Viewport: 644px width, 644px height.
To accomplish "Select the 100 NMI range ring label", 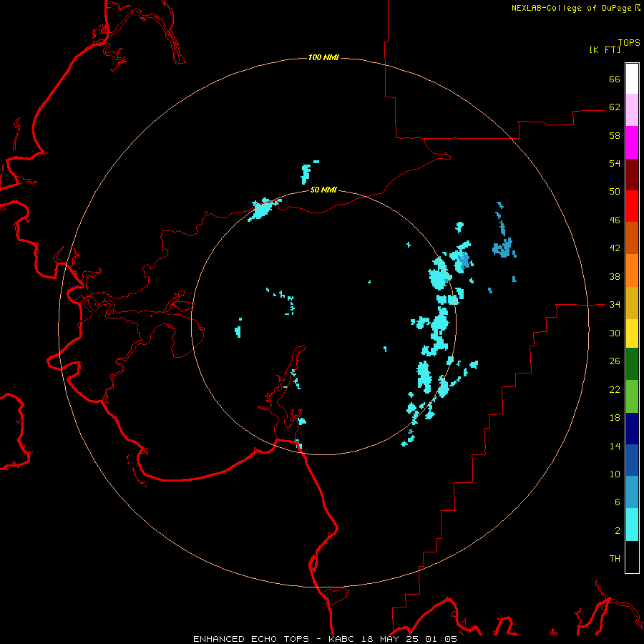I will (x=323, y=57).
